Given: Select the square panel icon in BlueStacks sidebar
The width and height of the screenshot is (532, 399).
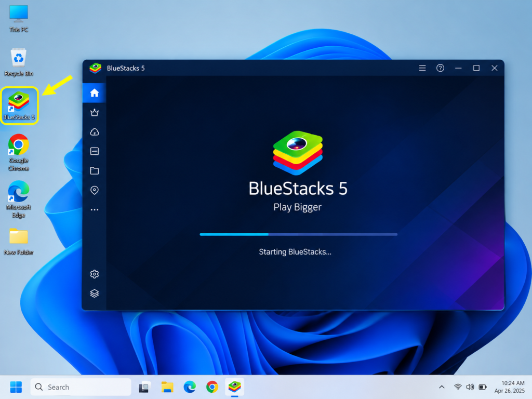Looking at the screenshot, I should click(95, 151).
